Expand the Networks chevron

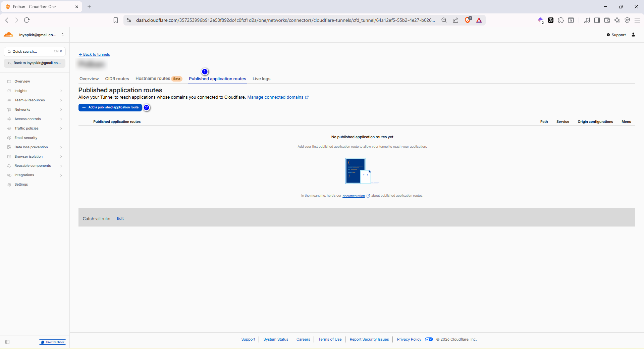pyautogui.click(x=61, y=110)
